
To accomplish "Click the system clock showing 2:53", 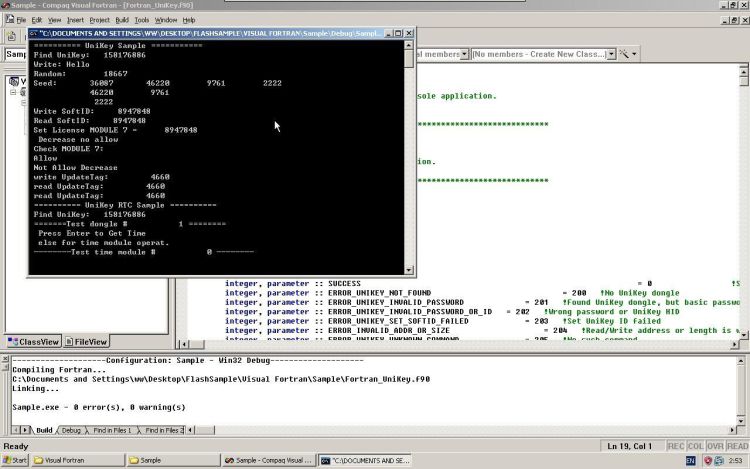I will click(735, 460).
